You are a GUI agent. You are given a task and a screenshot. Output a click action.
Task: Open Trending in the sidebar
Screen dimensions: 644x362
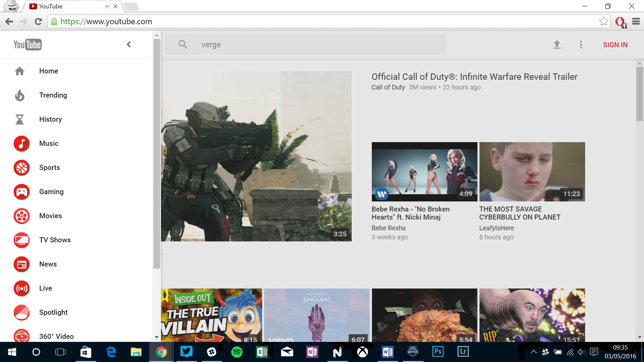pos(53,95)
